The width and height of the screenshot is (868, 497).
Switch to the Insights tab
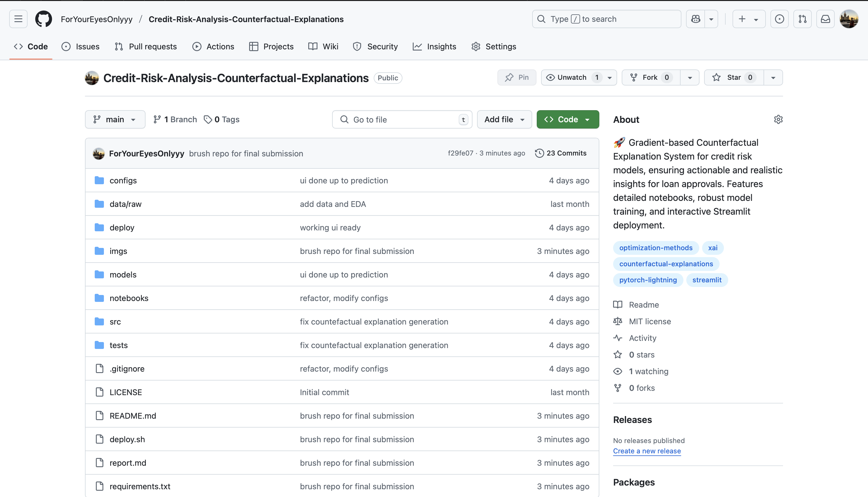(434, 46)
